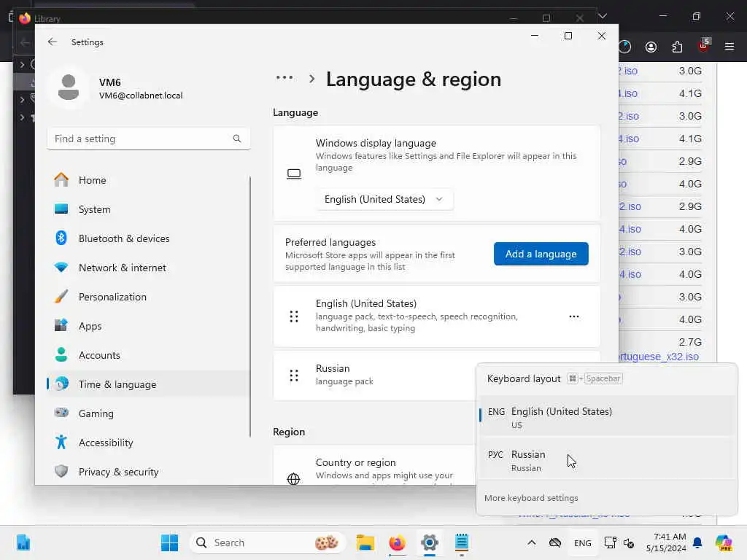Screen dimensions: 747x560
Task: Expand breadcrumb ellipsis before Language & region
Action: tap(285, 77)
